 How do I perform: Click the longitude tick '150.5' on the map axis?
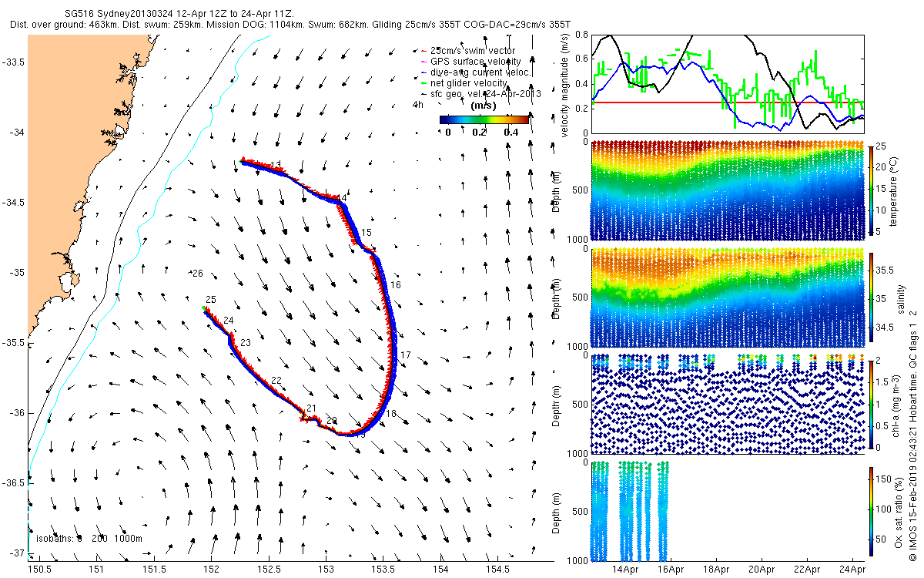tap(40, 570)
